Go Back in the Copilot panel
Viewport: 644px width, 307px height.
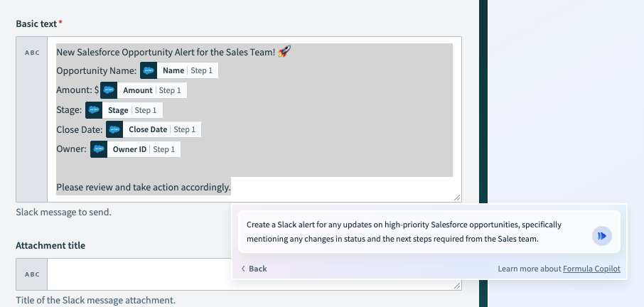tap(254, 269)
